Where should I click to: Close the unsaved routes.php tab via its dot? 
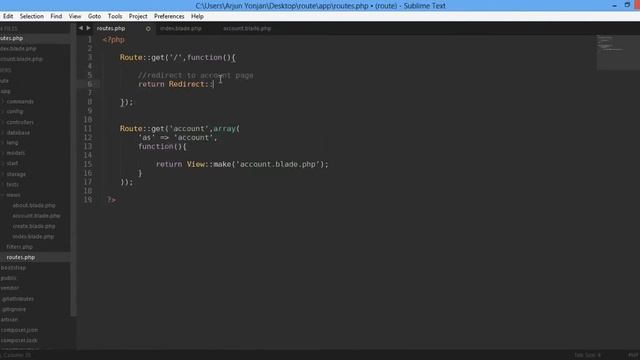(x=148, y=29)
